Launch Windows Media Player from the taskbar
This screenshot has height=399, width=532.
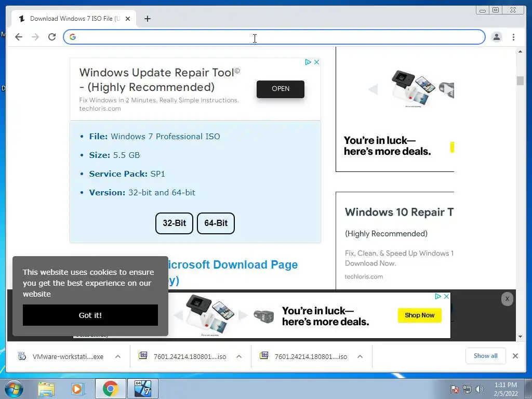coord(77,389)
